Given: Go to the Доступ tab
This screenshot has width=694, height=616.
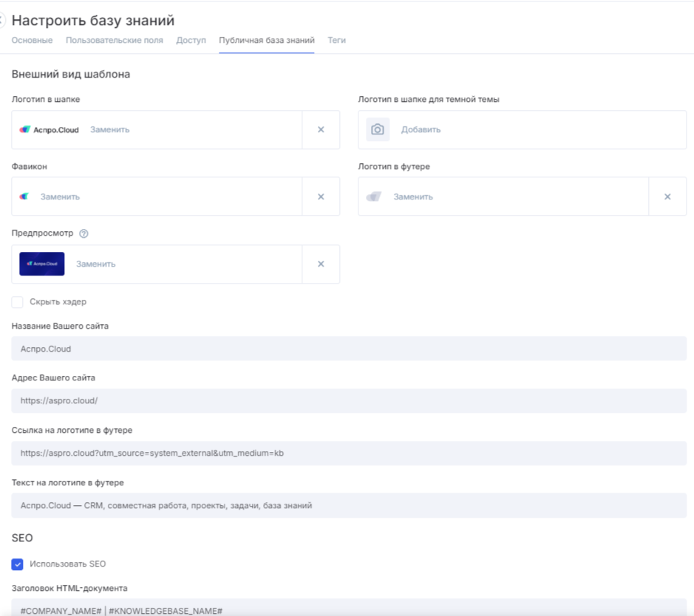Looking at the screenshot, I should pos(191,41).
